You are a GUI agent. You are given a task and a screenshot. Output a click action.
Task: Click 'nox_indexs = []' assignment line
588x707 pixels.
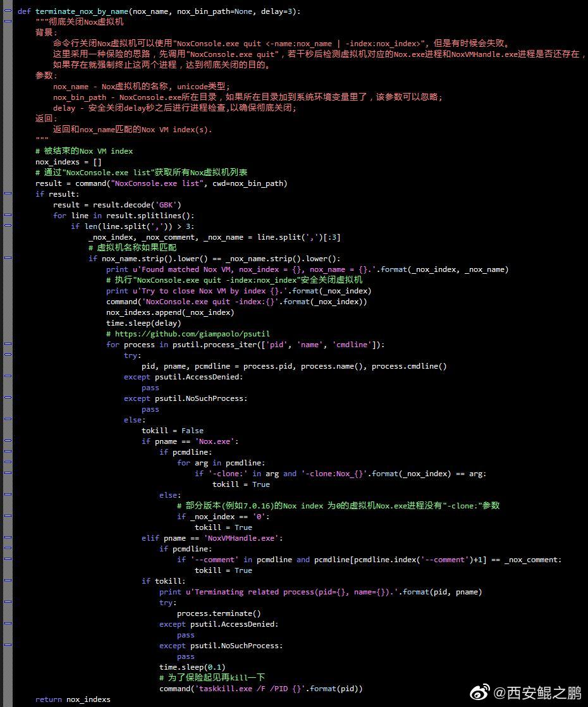click(x=68, y=162)
